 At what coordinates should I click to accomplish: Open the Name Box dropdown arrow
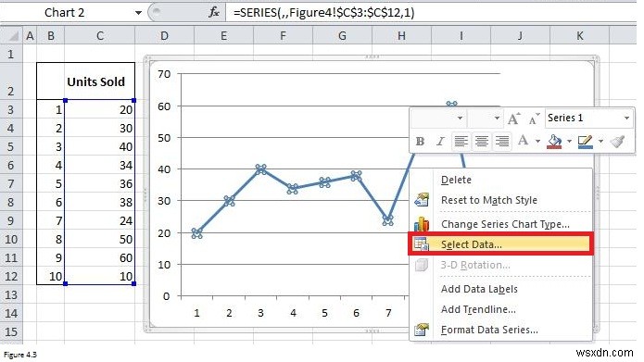coord(138,13)
